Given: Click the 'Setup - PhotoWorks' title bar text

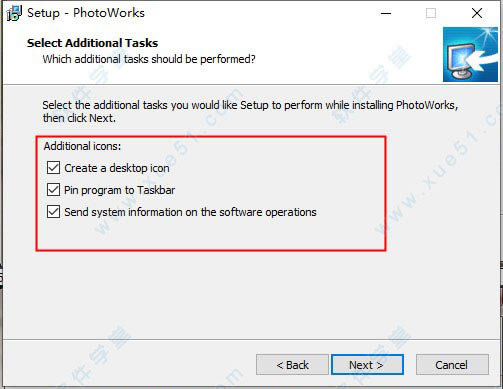Looking at the screenshot, I should [x=86, y=13].
